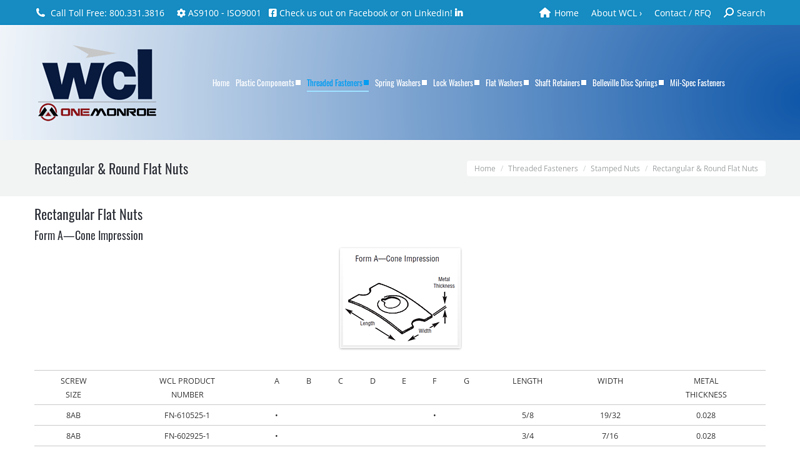Image resolution: width=800 pixels, height=450 pixels.
Task: Click the Form A—Cone Impression subheading
Action: [89, 236]
